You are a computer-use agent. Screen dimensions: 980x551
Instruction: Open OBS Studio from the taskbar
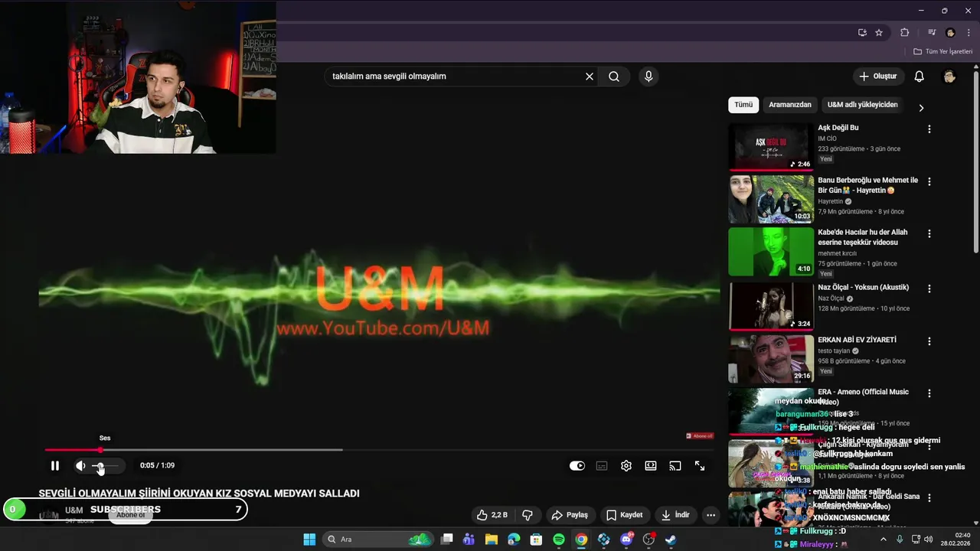(x=649, y=540)
